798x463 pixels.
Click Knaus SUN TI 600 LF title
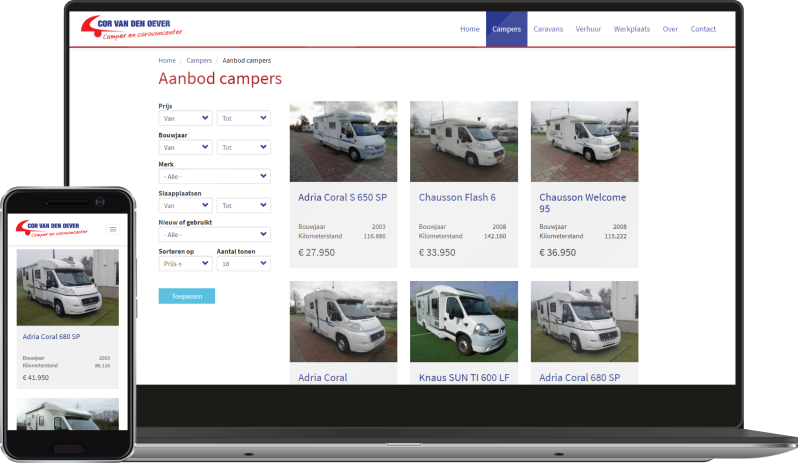464,378
